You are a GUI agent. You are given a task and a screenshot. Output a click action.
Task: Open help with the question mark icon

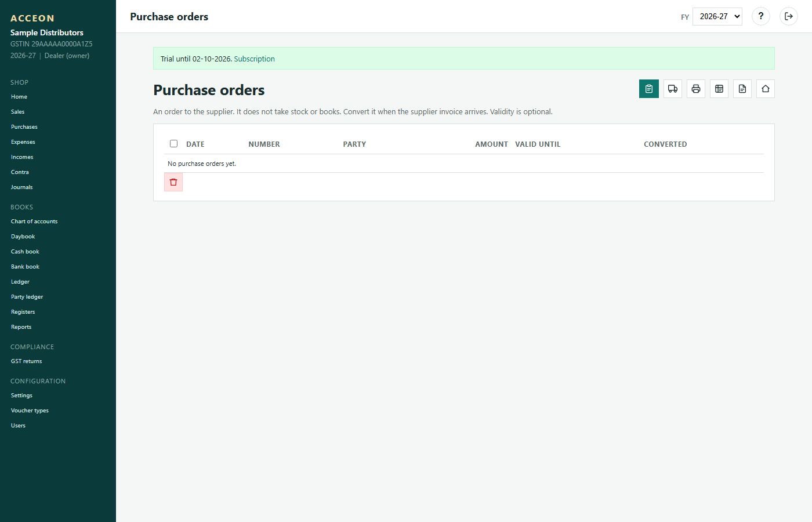[761, 16]
